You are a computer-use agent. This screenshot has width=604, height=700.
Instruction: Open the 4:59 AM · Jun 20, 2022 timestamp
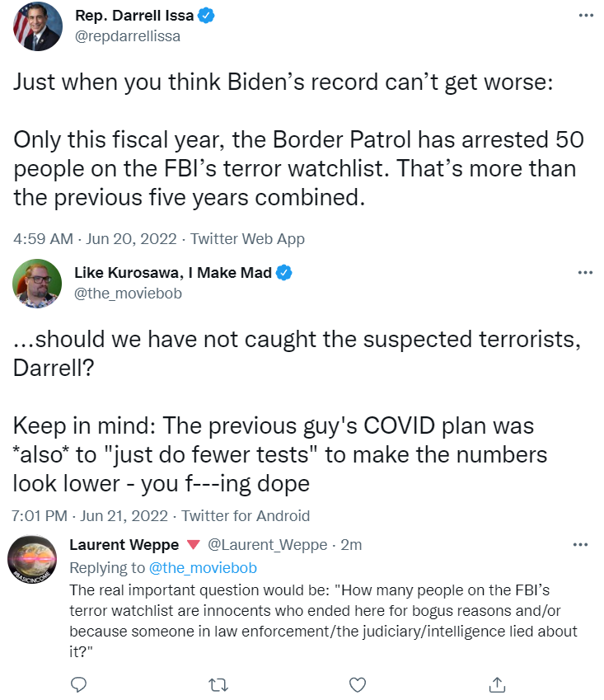(x=95, y=239)
